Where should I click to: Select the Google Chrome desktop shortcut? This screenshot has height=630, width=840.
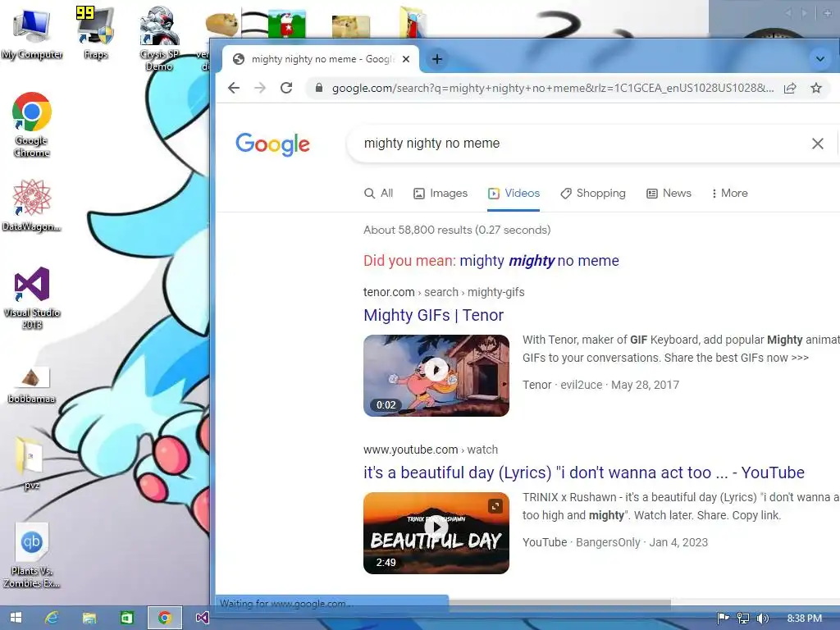(32, 125)
